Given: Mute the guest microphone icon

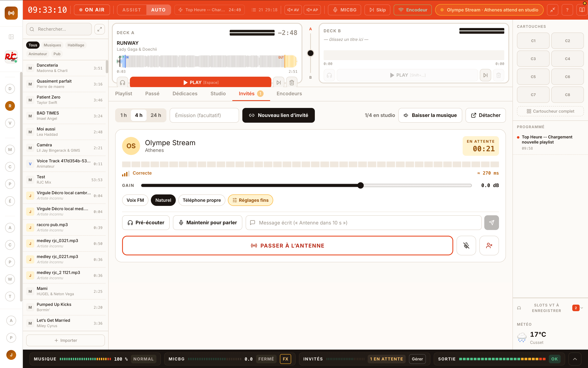Looking at the screenshot, I should point(466,246).
